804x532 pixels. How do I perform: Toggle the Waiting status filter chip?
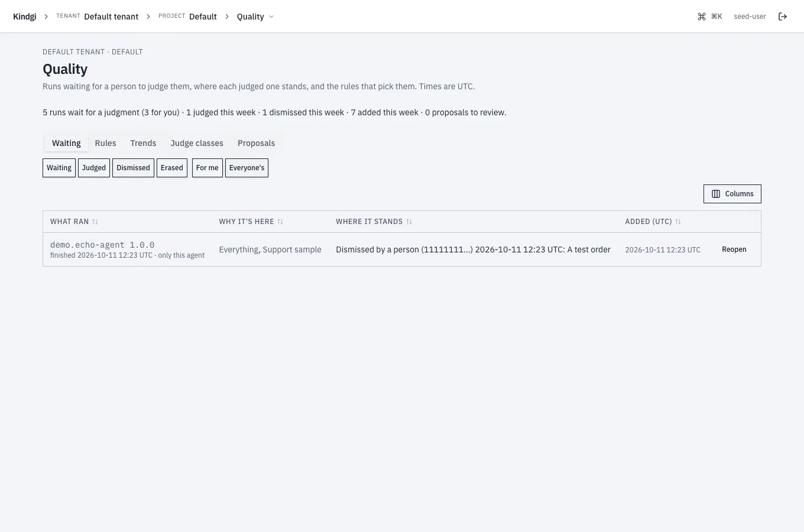pyautogui.click(x=59, y=168)
